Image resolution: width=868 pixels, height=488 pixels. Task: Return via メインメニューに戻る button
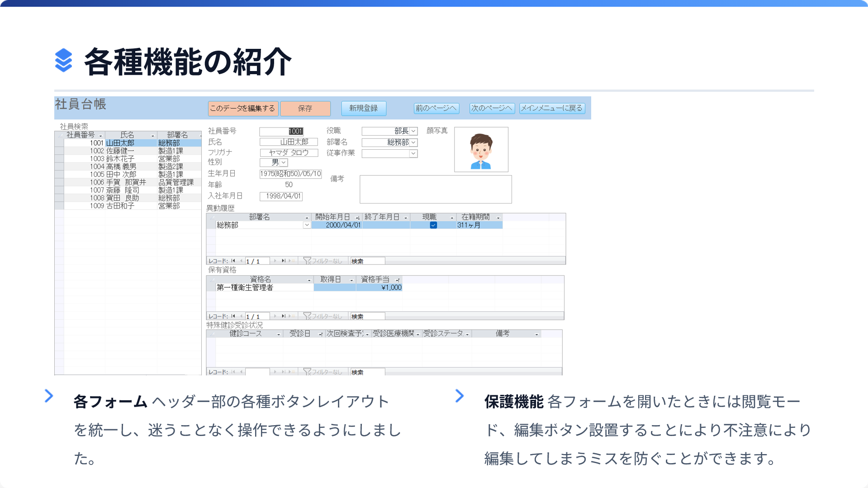[552, 108]
